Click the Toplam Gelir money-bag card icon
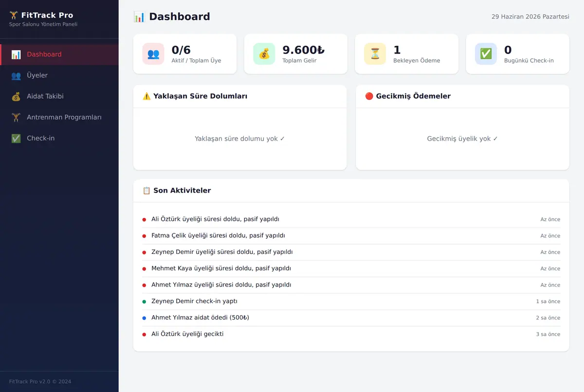The height and width of the screenshot is (392, 584). pyautogui.click(x=264, y=54)
